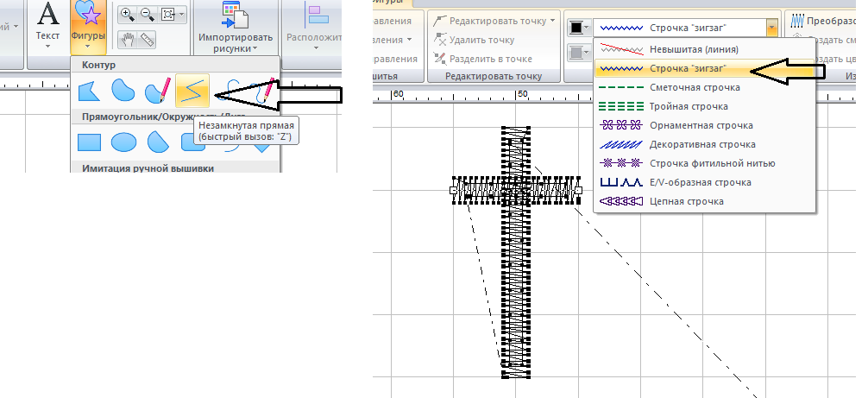Expand the line sew type combo box
Viewport: 868px width, 398px height.
point(772,28)
